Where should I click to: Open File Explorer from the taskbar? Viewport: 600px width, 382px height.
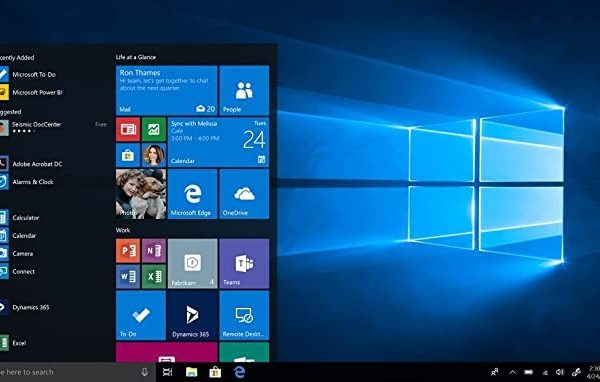click(x=191, y=372)
